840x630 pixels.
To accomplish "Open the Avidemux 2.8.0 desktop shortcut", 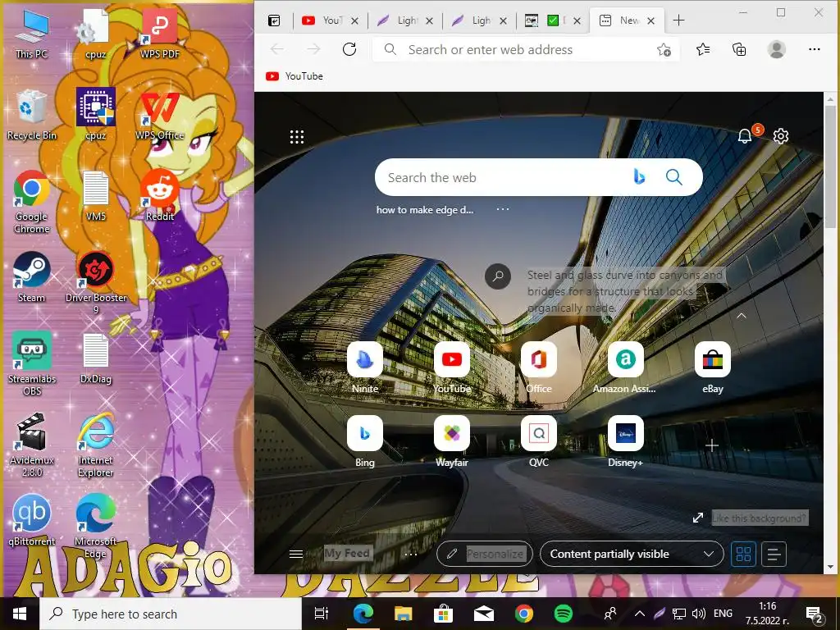I will click(32, 445).
